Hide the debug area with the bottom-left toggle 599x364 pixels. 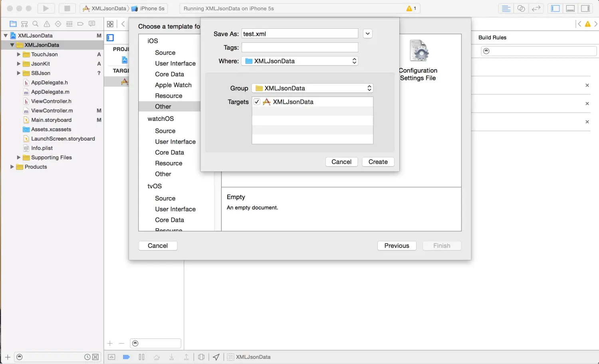(x=111, y=357)
